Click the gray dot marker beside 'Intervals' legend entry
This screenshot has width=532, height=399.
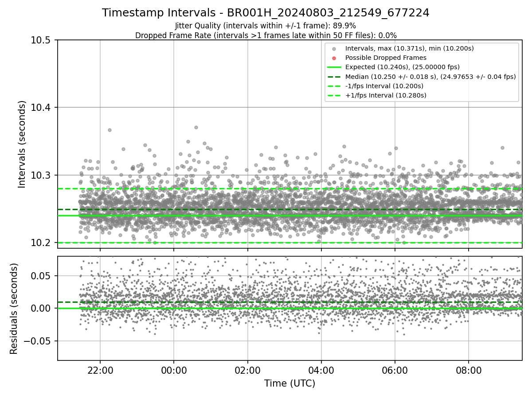(x=334, y=49)
